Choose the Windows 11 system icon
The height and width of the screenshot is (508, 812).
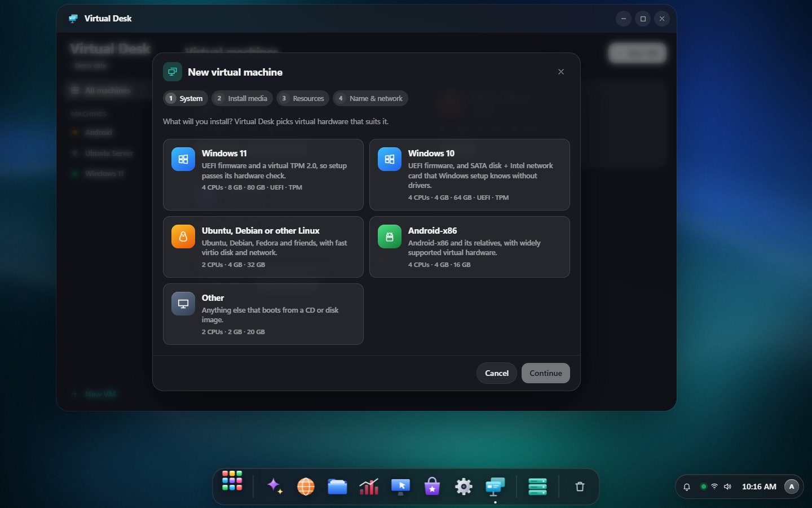pyautogui.click(x=183, y=159)
